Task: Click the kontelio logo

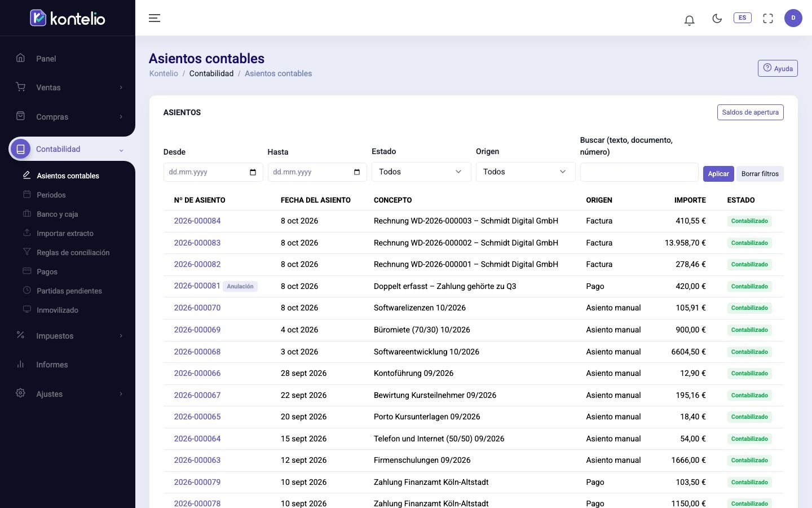Action: [68, 18]
